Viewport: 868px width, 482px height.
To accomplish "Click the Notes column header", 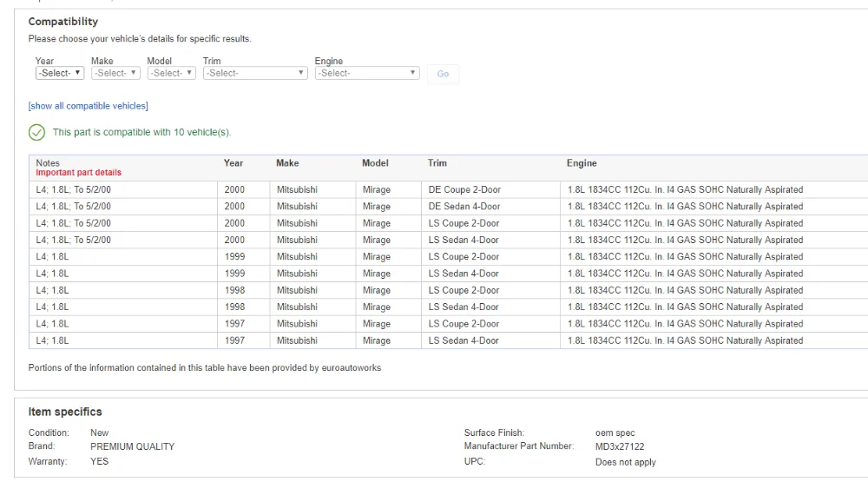I will [x=48, y=163].
